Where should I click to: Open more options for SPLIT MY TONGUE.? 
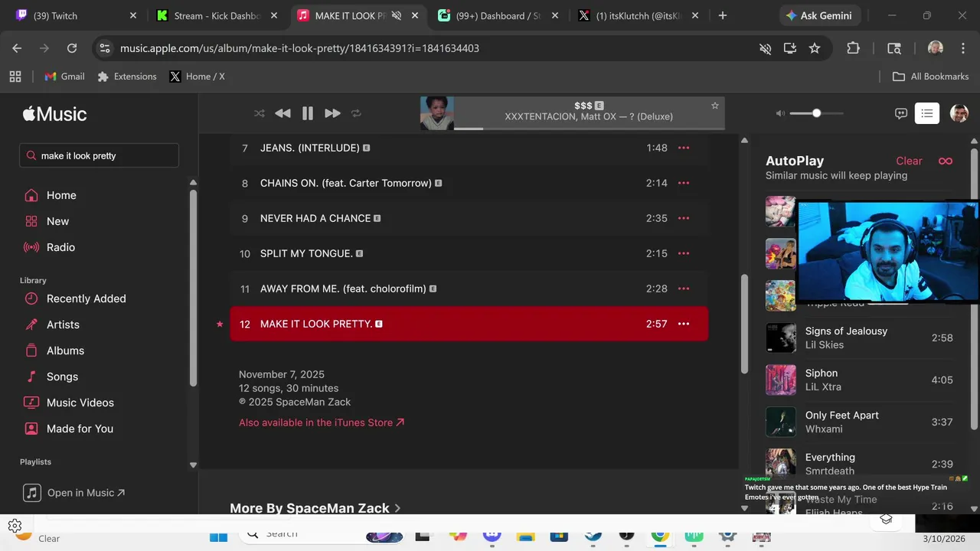pyautogui.click(x=684, y=253)
